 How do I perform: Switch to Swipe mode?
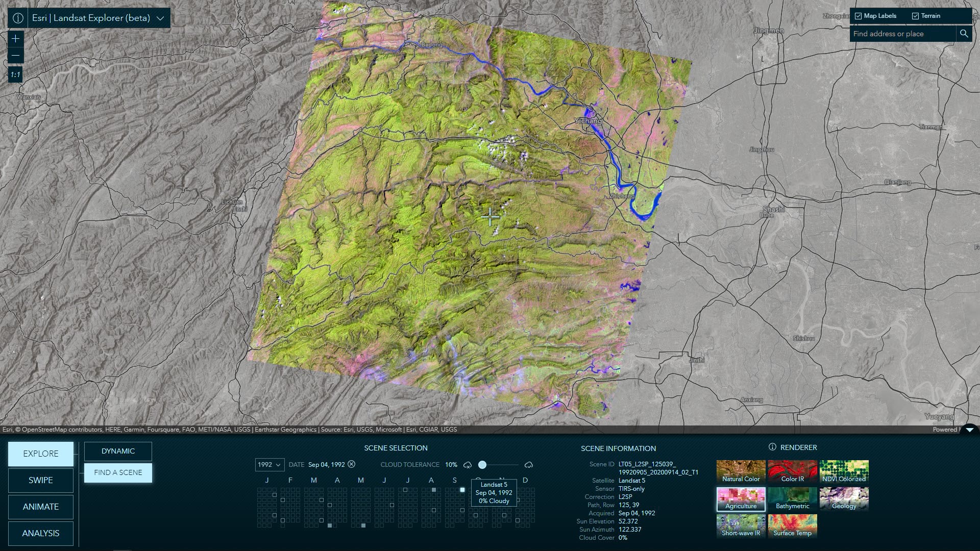click(x=41, y=480)
